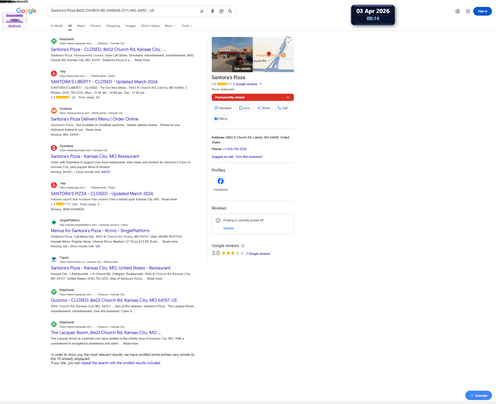Repeat the search with omitted results included

[121, 363]
